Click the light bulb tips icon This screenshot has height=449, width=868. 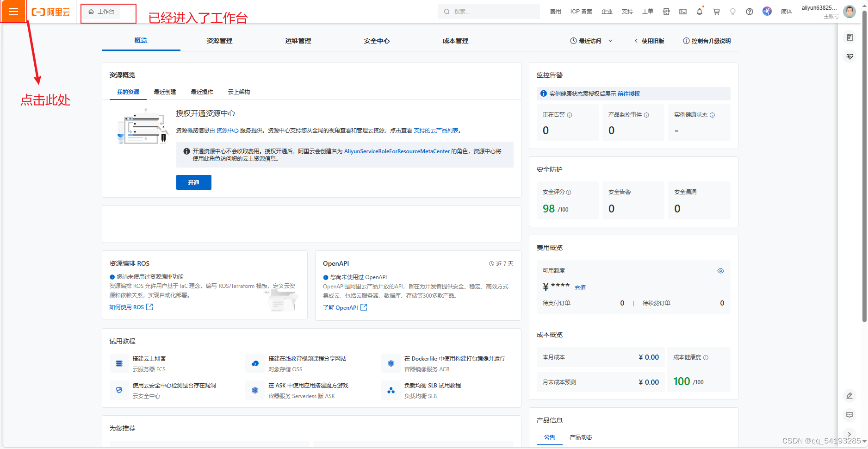coord(733,12)
